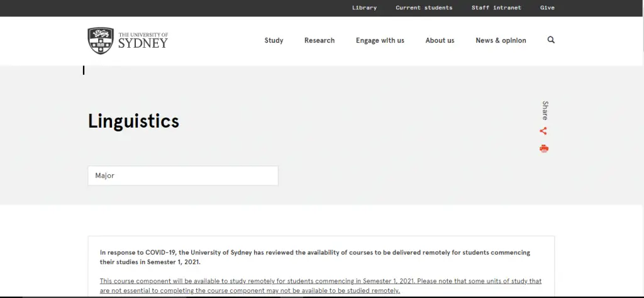Print the page using the printer icon
Screen dimensions: 644x298
click(544, 148)
